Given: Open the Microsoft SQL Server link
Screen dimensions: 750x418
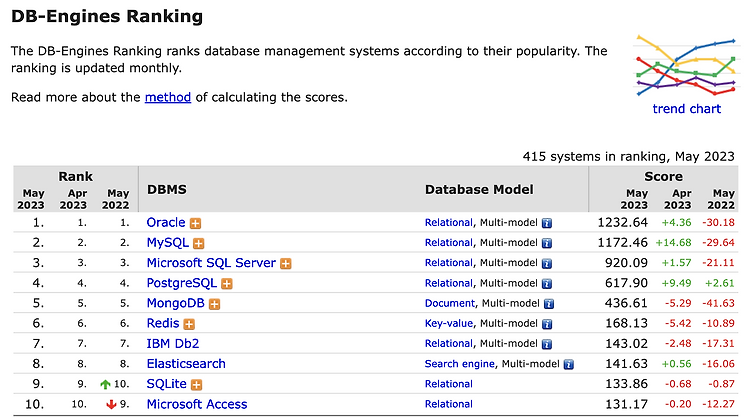Looking at the screenshot, I should click(211, 263).
